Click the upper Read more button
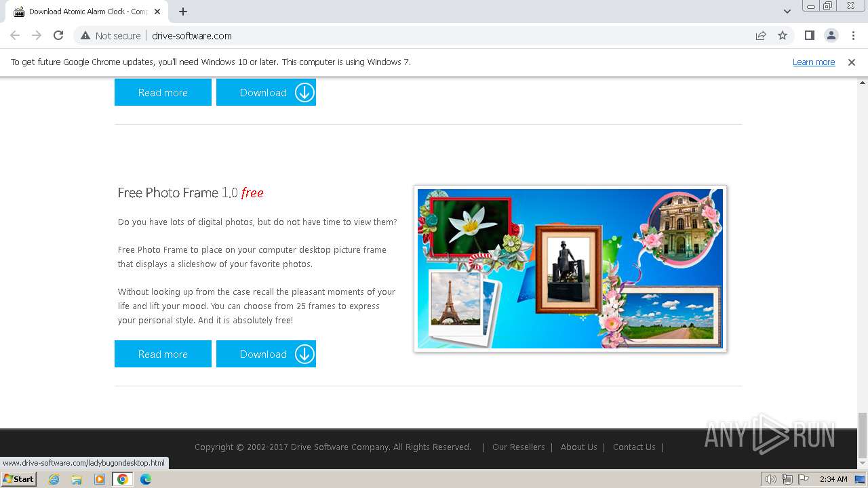The image size is (868, 488). click(163, 92)
